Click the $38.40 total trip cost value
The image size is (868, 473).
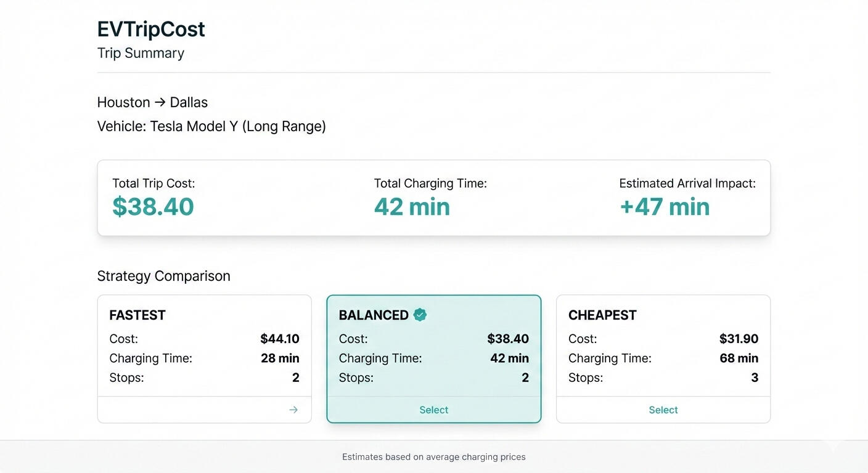(x=153, y=207)
